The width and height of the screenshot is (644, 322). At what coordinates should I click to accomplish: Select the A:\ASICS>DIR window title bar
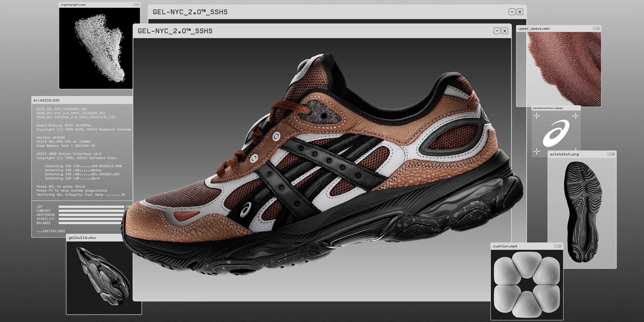click(82, 100)
